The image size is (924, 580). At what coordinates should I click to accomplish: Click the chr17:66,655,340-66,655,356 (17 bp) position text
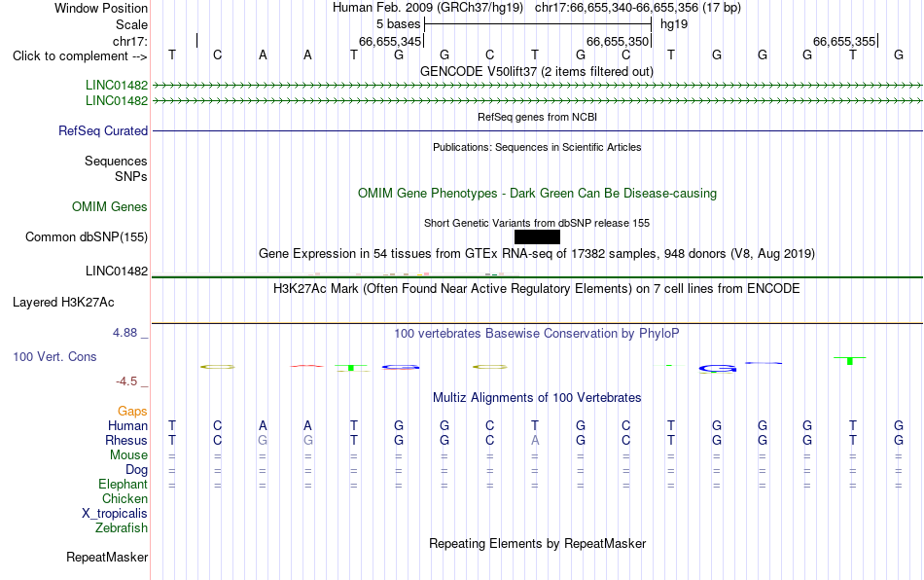click(638, 8)
